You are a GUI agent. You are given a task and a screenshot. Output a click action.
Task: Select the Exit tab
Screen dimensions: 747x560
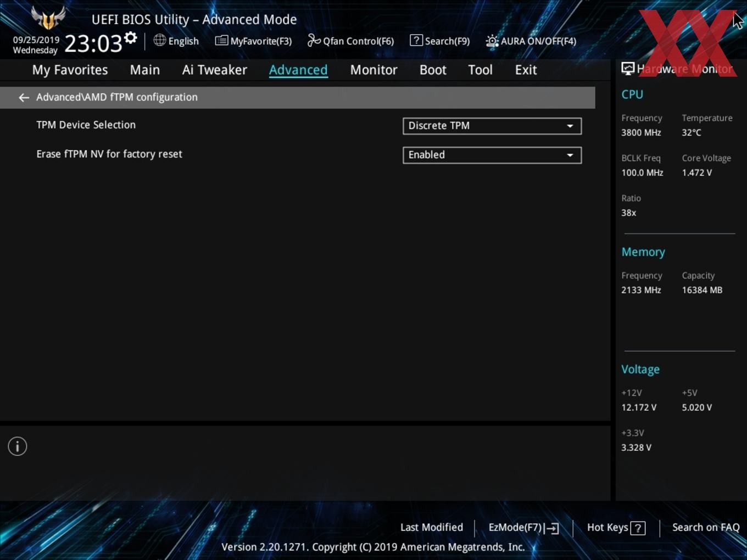click(x=526, y=70)
